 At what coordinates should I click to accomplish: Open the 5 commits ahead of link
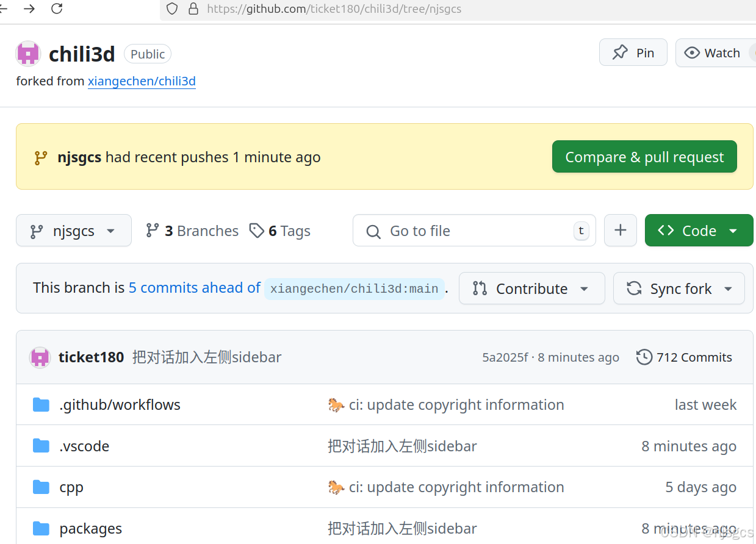pyautogui.click(x=195, y=288)
